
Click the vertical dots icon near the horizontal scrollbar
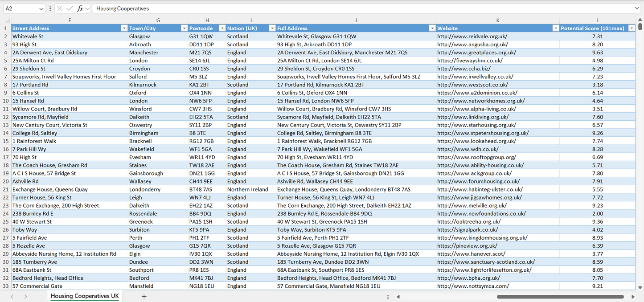(x=387, y=296)
